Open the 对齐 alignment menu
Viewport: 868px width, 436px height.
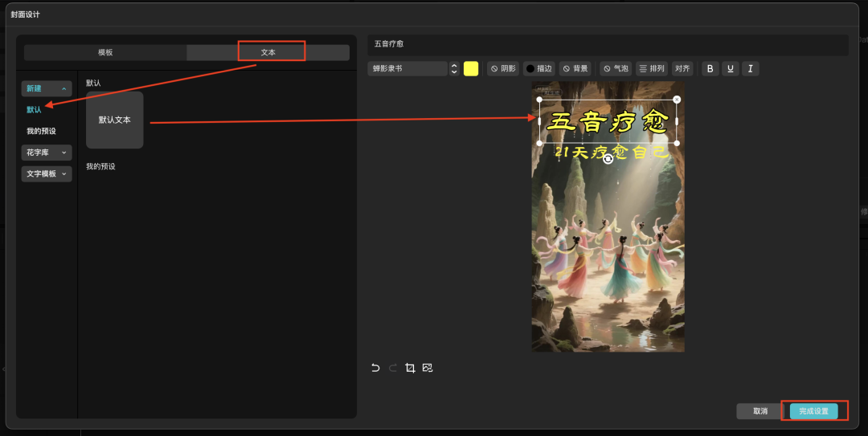point(682,68)
